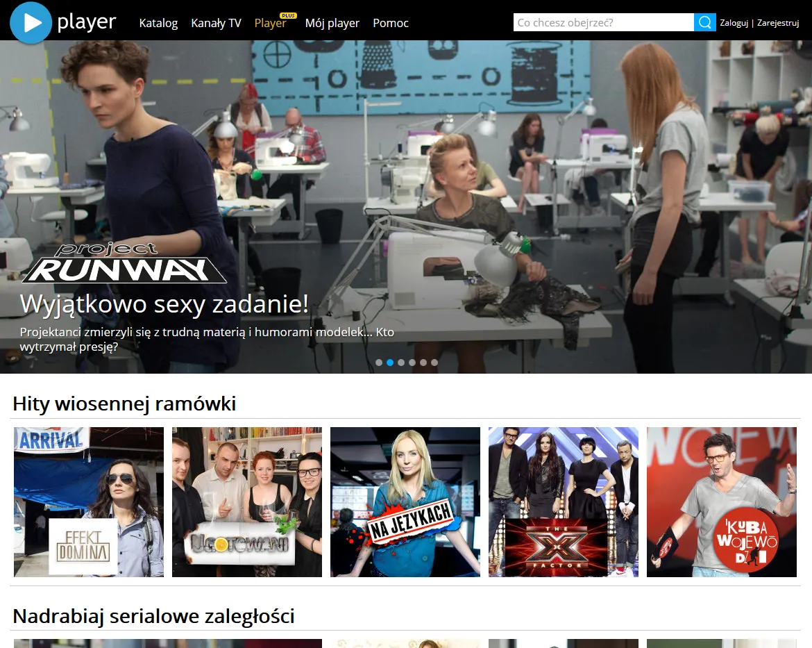Open the Katalog menu
The height and width of the screenshot is (648, 812).
158,23
